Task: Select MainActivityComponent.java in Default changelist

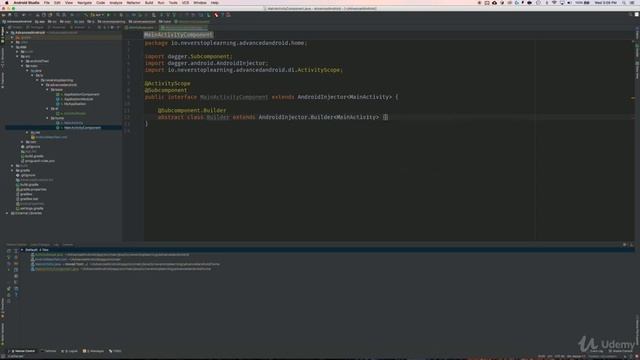Action: (x=56, y=269)
